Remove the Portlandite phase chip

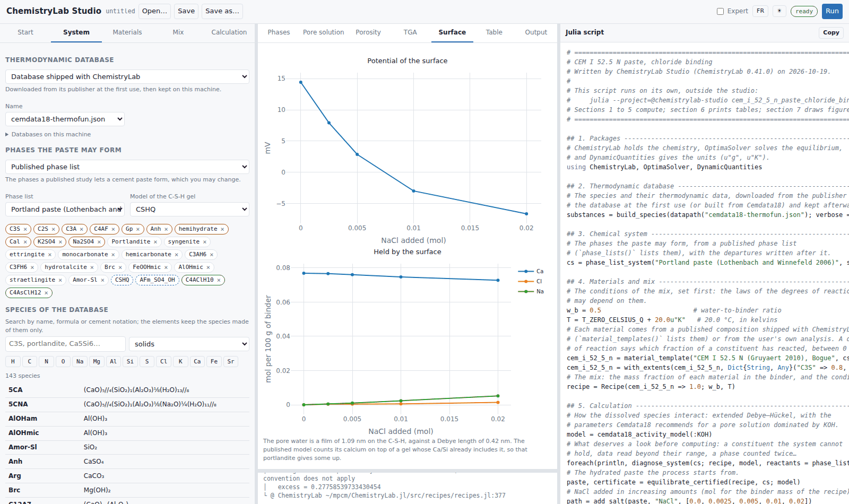point(155,242)
